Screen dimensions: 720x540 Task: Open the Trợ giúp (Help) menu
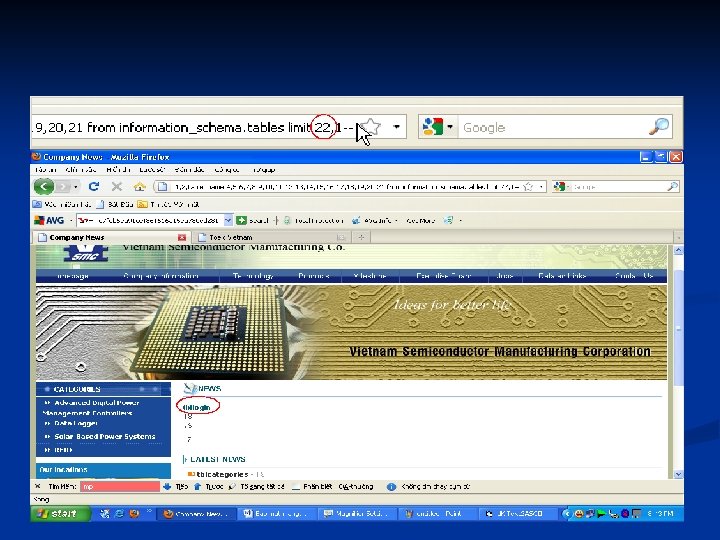264,170
